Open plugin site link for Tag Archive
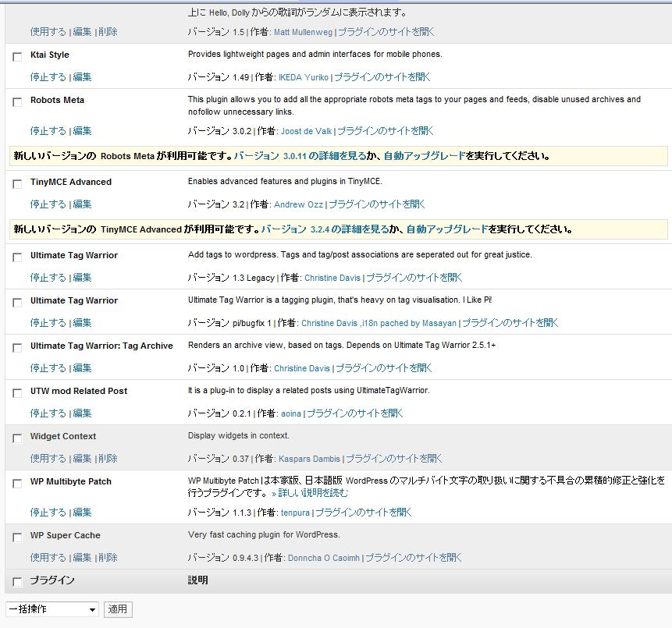Viewport: 672px width, 628px height. pyautogui.click(x=384, y=368)
